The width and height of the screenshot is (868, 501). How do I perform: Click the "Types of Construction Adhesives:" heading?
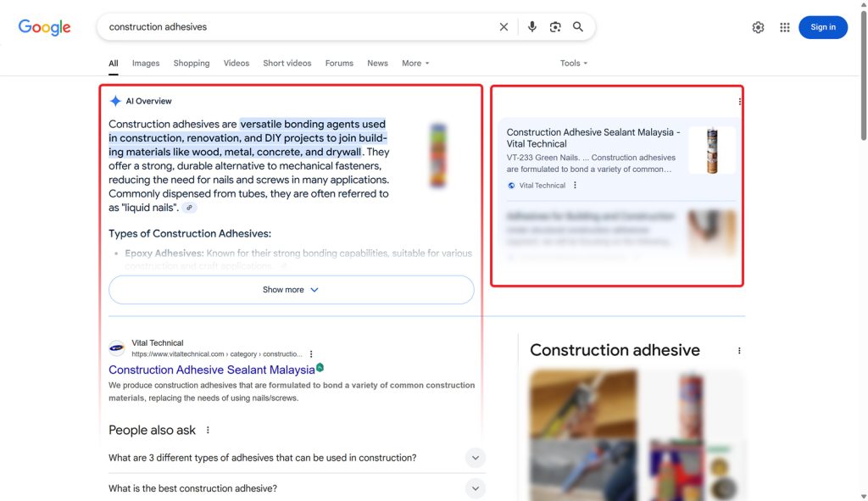click(190, 234)
